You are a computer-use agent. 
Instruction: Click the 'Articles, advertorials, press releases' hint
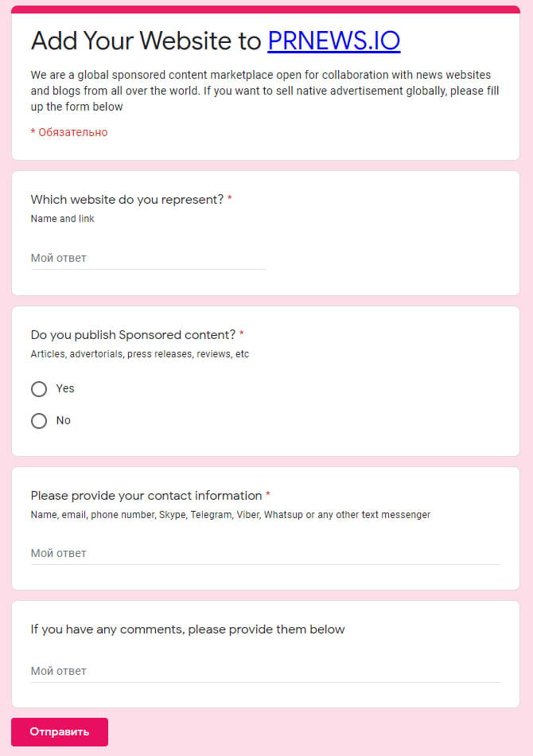[x=139, y=354]
